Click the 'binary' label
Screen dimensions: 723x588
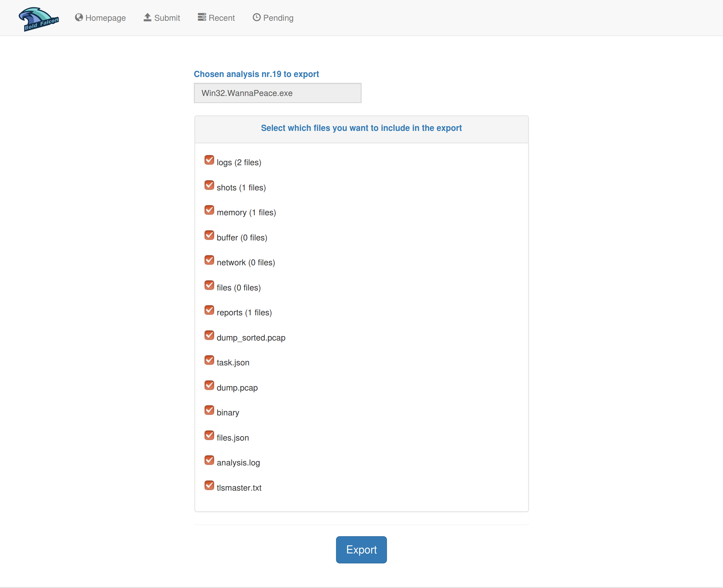pos(228,413)
